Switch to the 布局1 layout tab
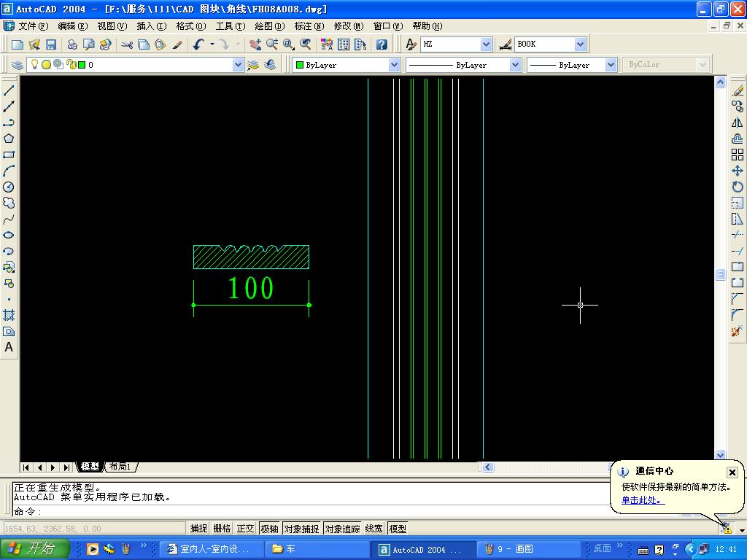 120,467
